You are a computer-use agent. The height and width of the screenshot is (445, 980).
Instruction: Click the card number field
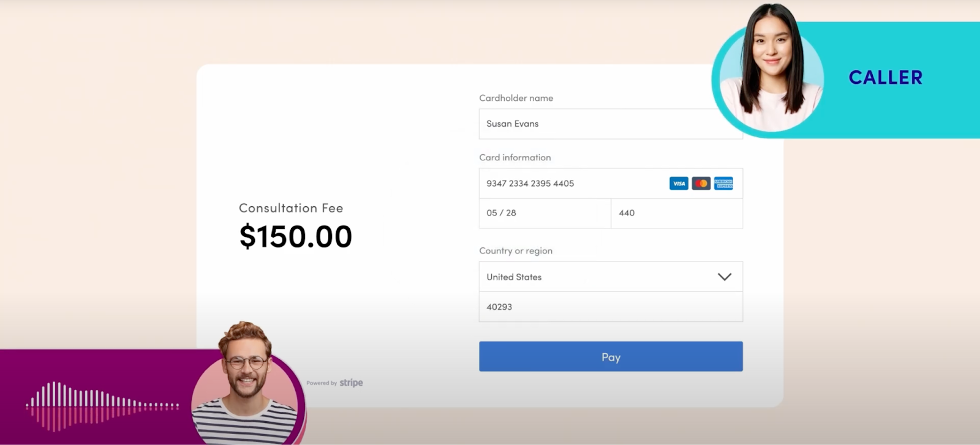(x=611, y=184)
